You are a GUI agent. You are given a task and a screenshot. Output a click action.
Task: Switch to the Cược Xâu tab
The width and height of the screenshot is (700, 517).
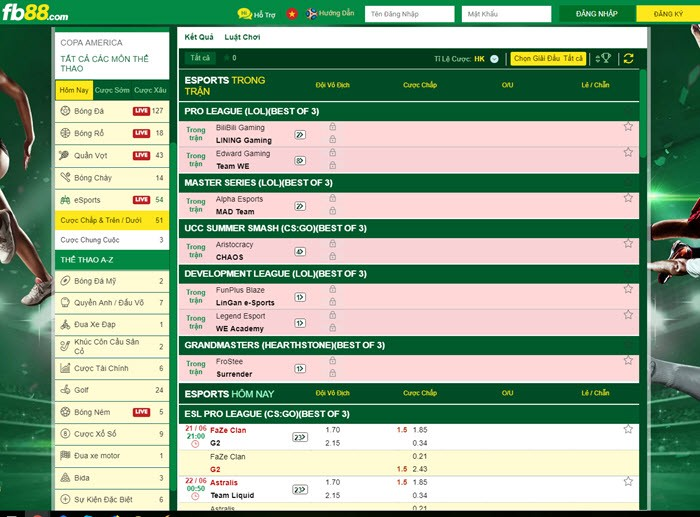click(150, 90)
